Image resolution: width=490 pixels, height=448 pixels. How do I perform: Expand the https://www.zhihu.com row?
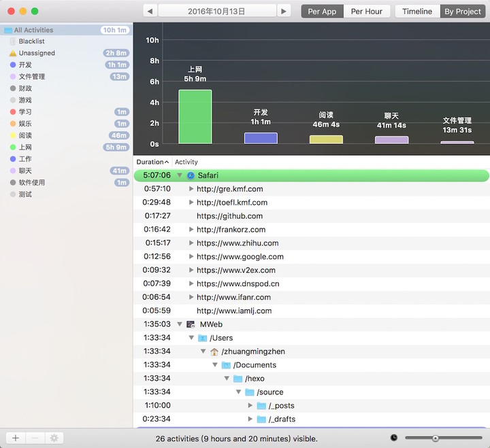pos(191,243)
